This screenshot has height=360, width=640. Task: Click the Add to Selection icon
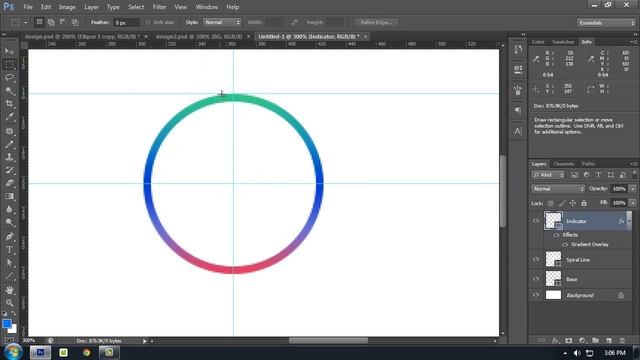[51, 22]
